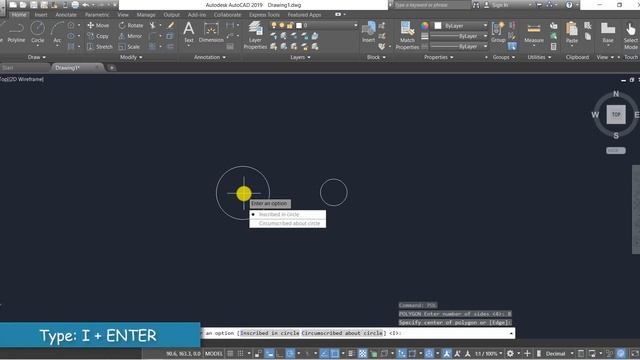Viewport: 640px width, 360px height.
Task: Toggle MODEL space button
Action: (214, 353)
